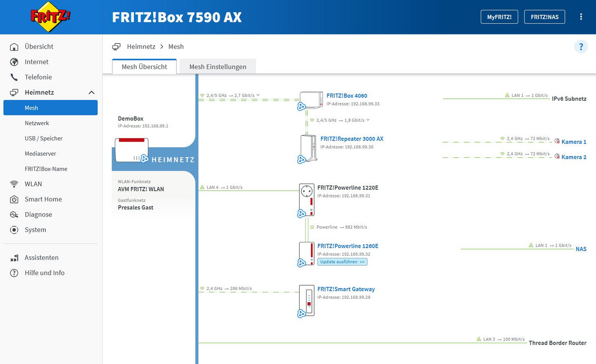Click the FRITZ! logo
The height and width of the screenshot is (364, 596).
click(50, 17)
